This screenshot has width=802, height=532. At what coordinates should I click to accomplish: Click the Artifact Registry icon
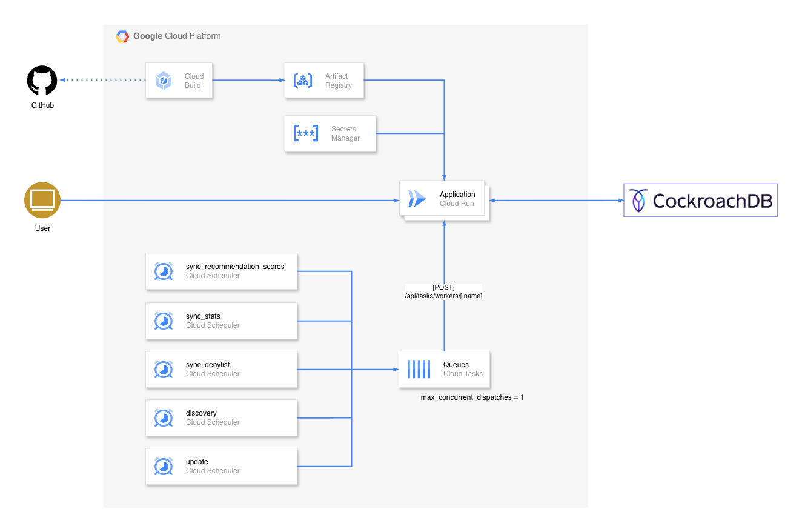(303, 81)
